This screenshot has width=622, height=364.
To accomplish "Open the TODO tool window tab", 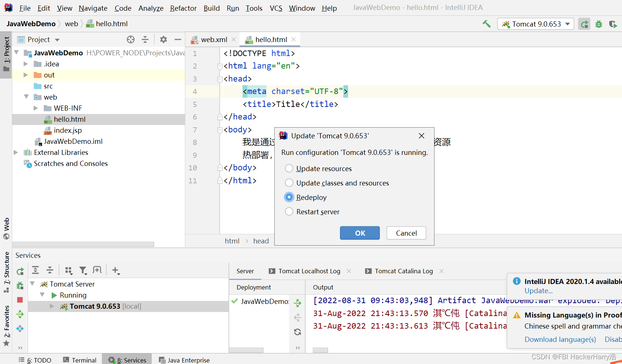I will pyautogui.click(x=35, y=360).
